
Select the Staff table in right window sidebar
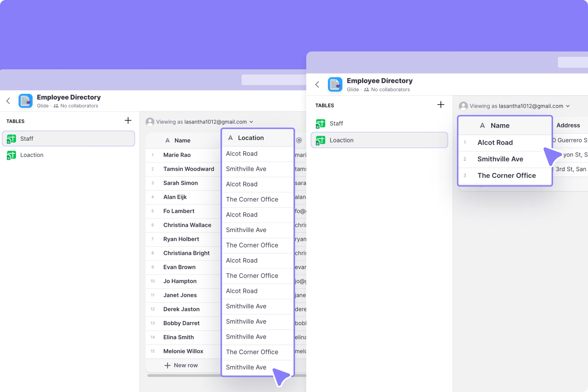tap(336, 124)
